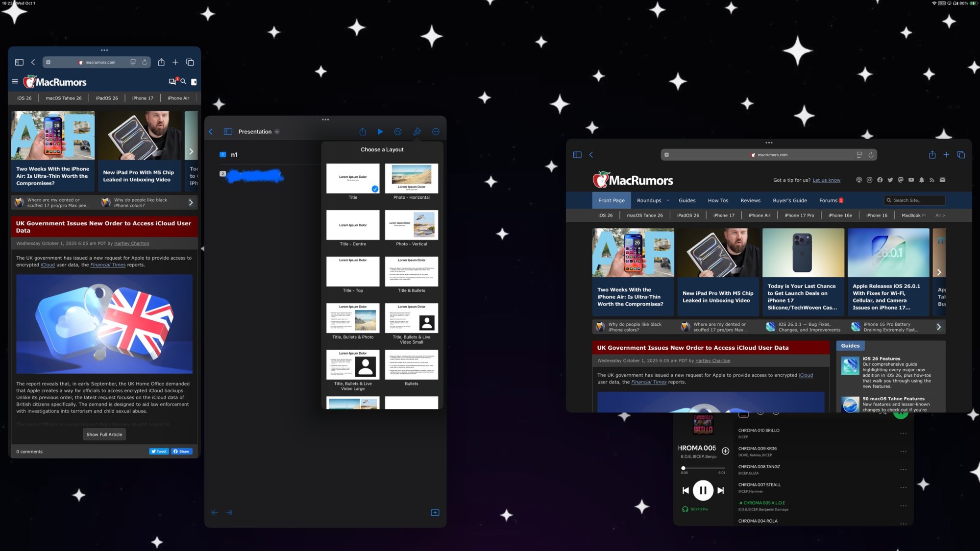The width and height of the screenshot is (980, 551).
Task: Switch to the Buyer's Guide tab
Action: (789, 200)
